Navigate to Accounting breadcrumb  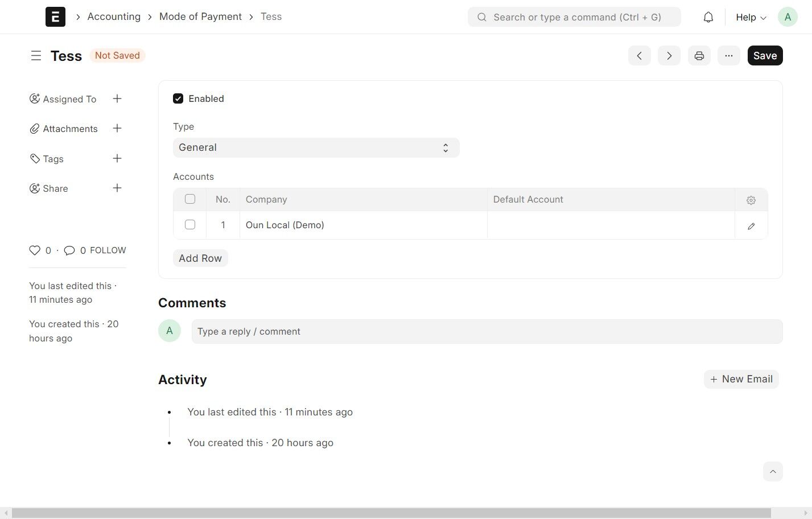point(114,17)
